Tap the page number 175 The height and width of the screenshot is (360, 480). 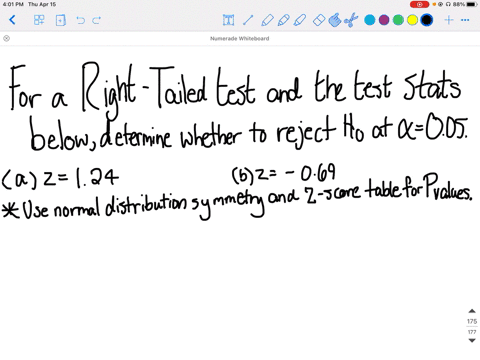(472, 321)
